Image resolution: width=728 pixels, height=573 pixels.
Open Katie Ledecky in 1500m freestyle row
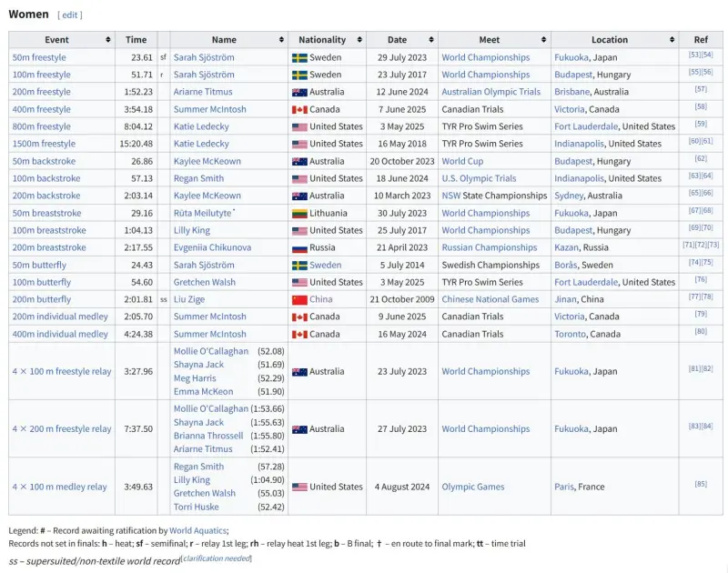pos(201,144)
